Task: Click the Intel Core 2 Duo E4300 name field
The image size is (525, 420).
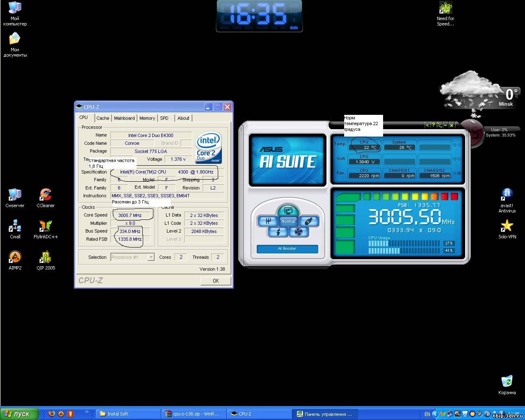Action: (151, 135)
